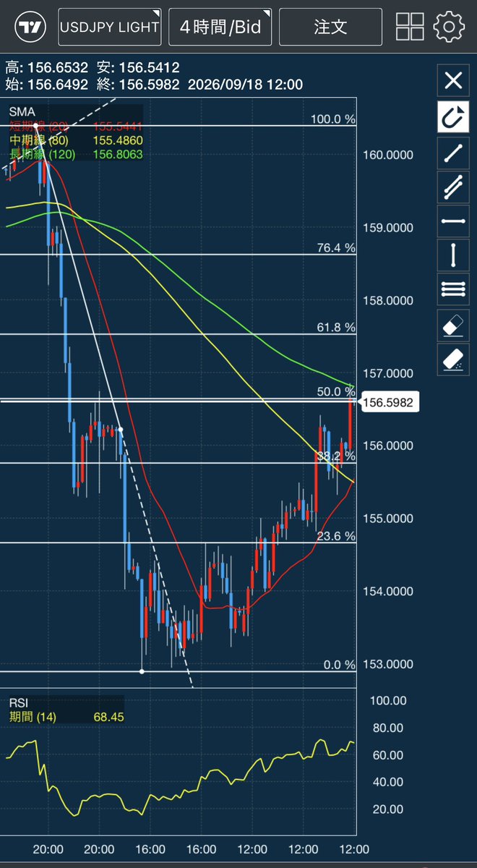The height and width of the screenshot is (868, 477).
Task: Tap the RSI 期間 (14) value row
Action: click(x=65, y=717)
